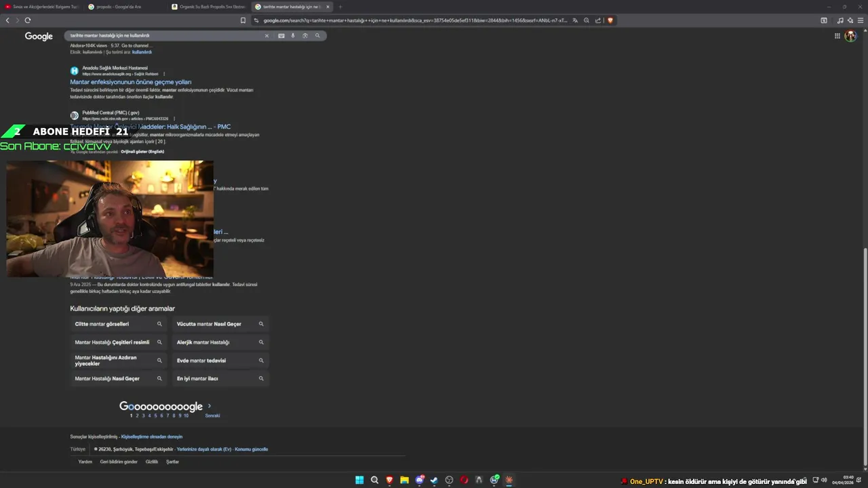Image resolution: width=868 pixels, height=488 pixels.
Task: Switch to the 'Organik Su Bazlı Propolis' tab
Action: [x=208, y=7]
